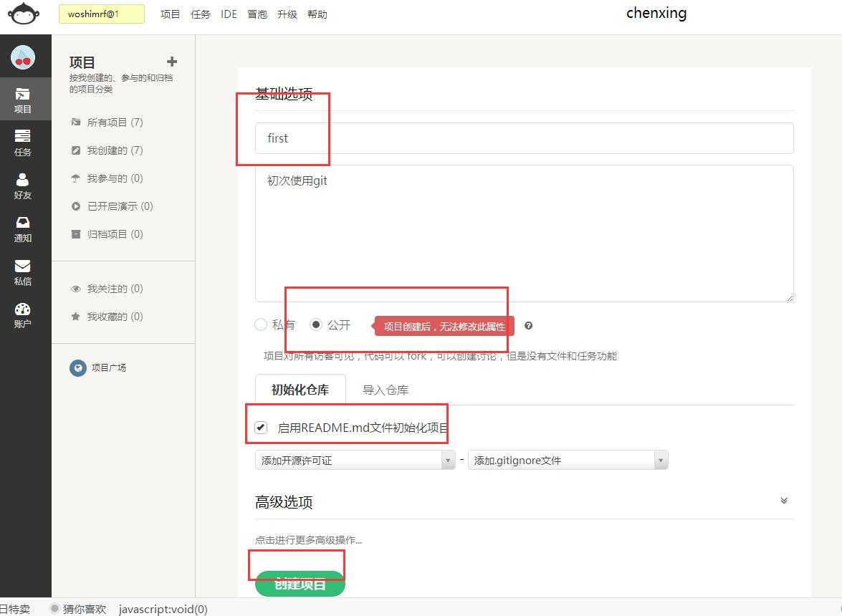842x616 pixels.
Task: Click the project name field containing first
Action: (x=524, y=138)
